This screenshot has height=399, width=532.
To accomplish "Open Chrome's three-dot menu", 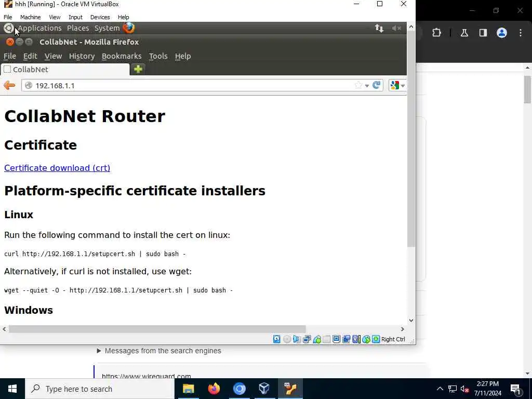I will click(x=521, y=33).
